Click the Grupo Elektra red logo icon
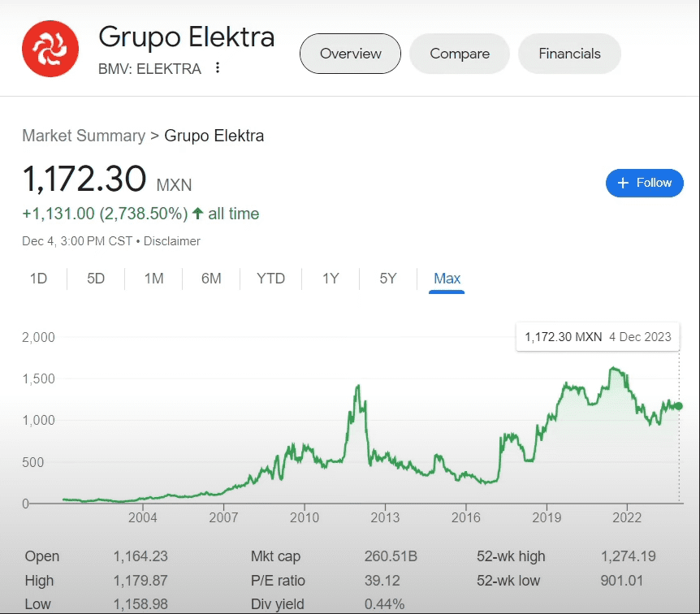700x614 pixels. (x=50, y=49)
